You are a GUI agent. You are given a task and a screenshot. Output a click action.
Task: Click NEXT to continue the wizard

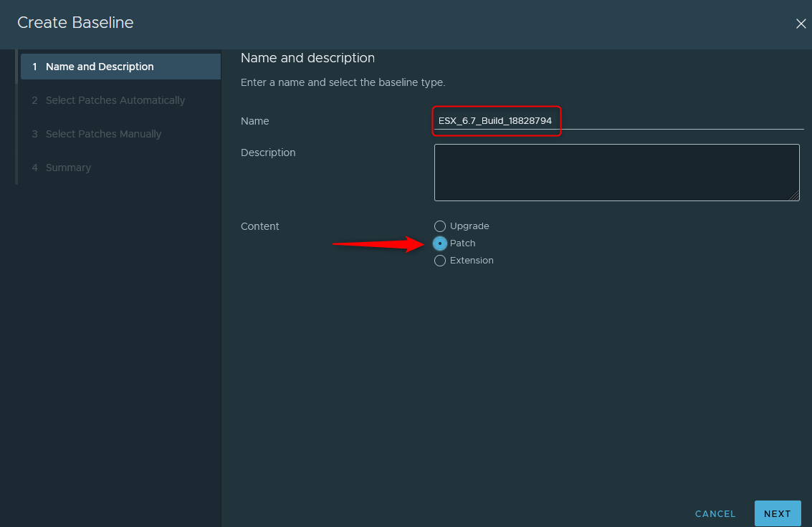pos(777,513)
